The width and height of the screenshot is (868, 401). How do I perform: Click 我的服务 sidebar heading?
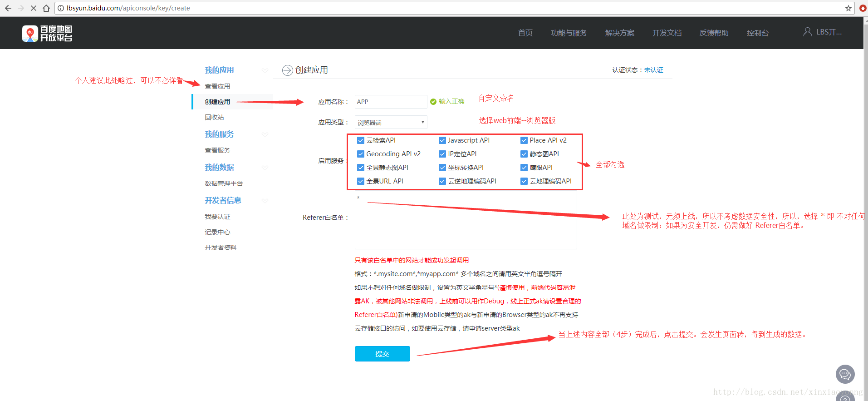[219, 134]
